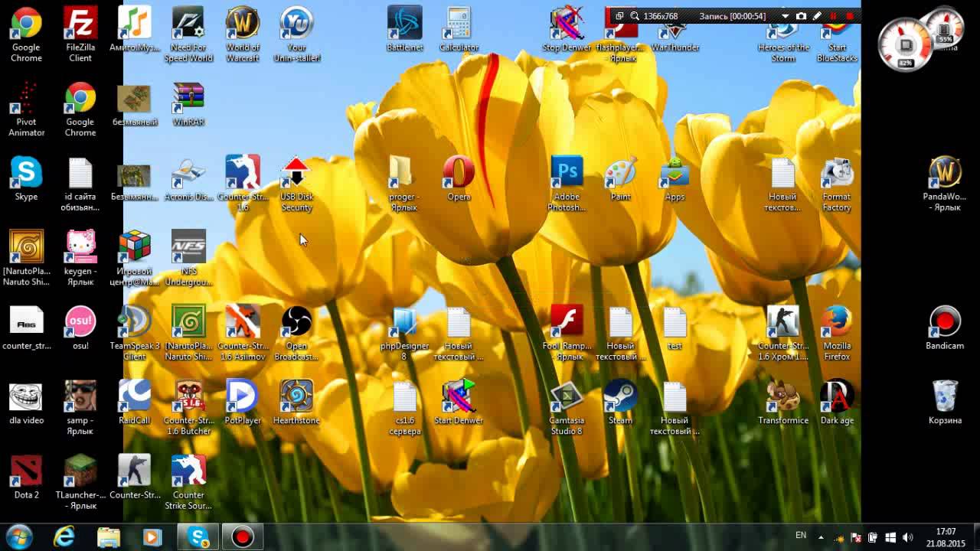Screen dimensions: 980x551
Task: Select the keygen shortcut icon
Action: 80,259
